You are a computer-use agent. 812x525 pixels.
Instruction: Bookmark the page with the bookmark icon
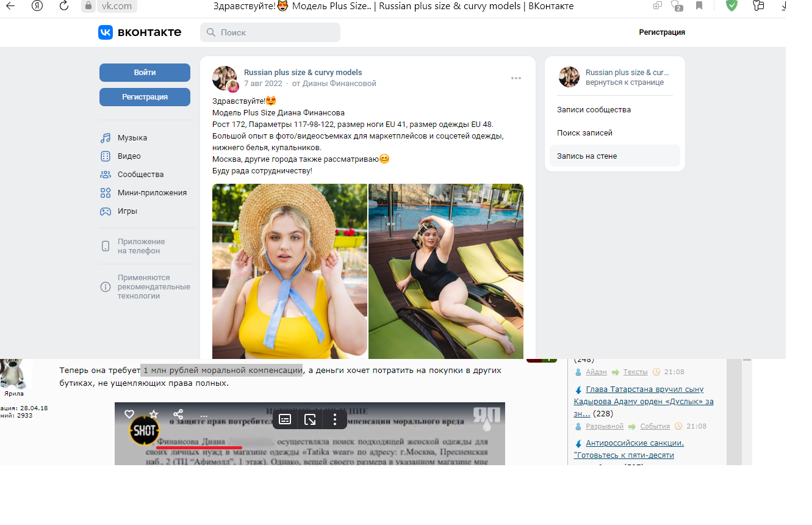coord(699,6)
